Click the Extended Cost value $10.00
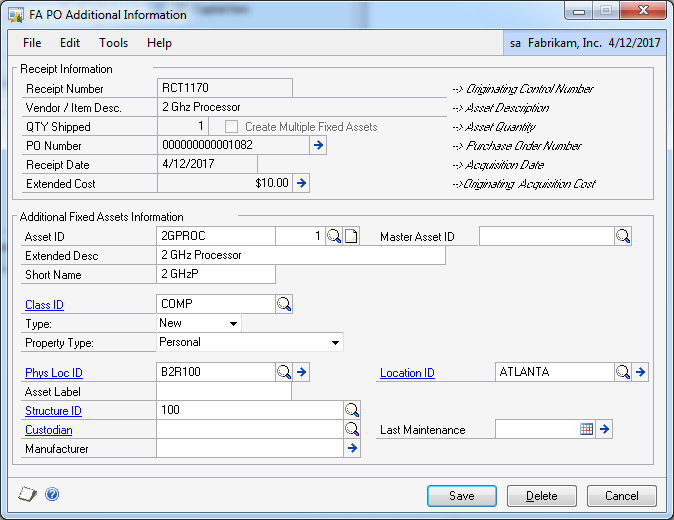This screenshot has height=520, width=674. click(x=225, y=183)
